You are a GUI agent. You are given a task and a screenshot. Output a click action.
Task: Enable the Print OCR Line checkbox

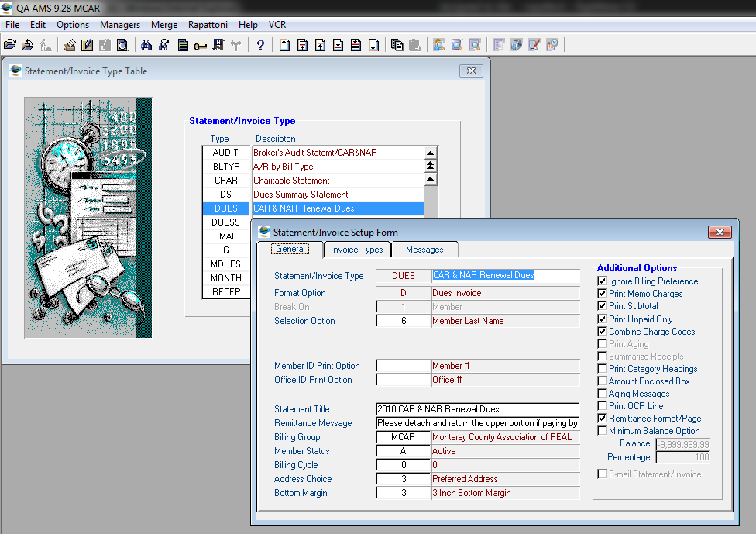coord(602,406)
